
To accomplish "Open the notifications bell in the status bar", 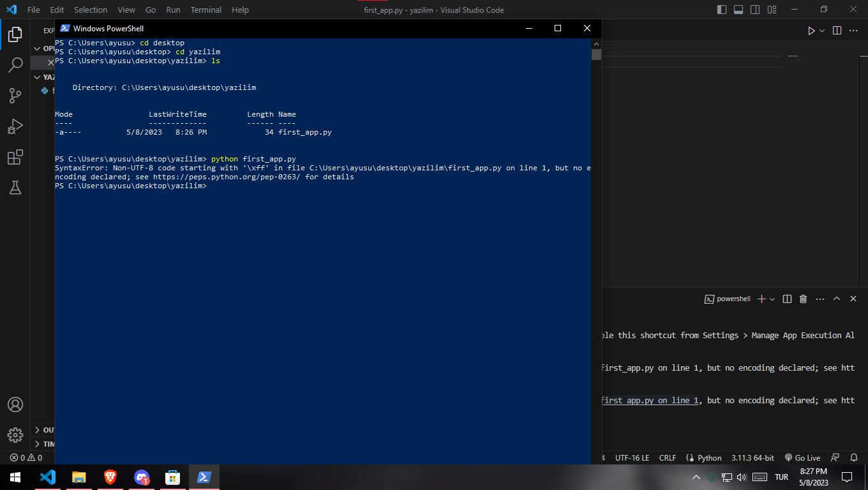I will [x=854, y=458].
